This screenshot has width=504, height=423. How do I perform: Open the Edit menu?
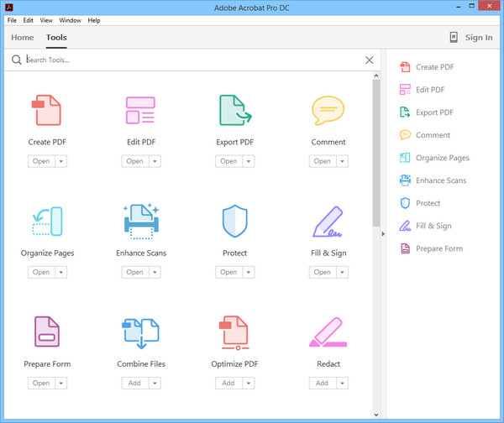29,20
